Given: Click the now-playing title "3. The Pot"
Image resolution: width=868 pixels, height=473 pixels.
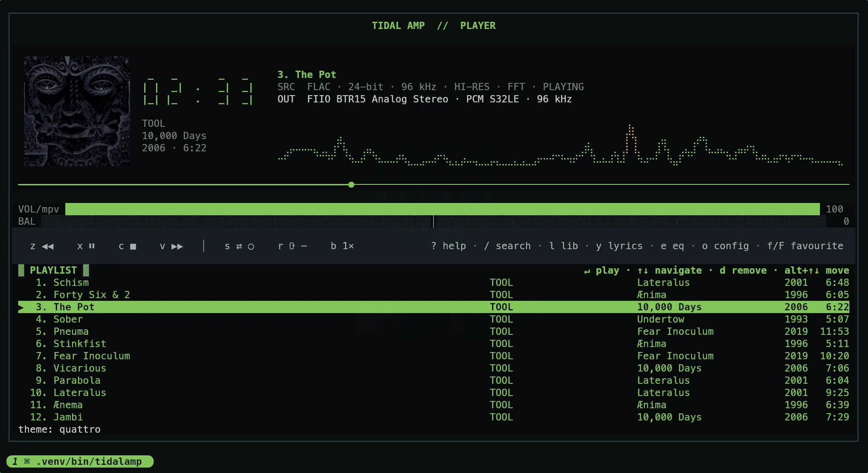Looking at the screenshot, I should coord(307,75).
